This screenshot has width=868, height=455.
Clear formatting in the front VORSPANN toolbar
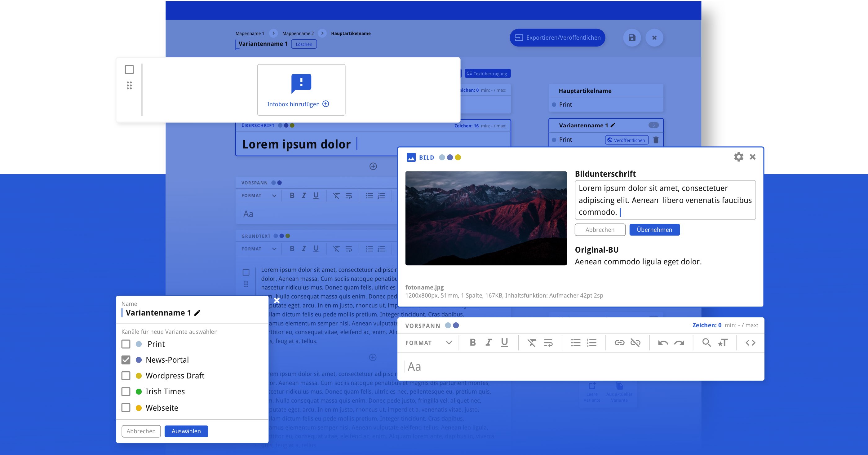pos(532,343)
